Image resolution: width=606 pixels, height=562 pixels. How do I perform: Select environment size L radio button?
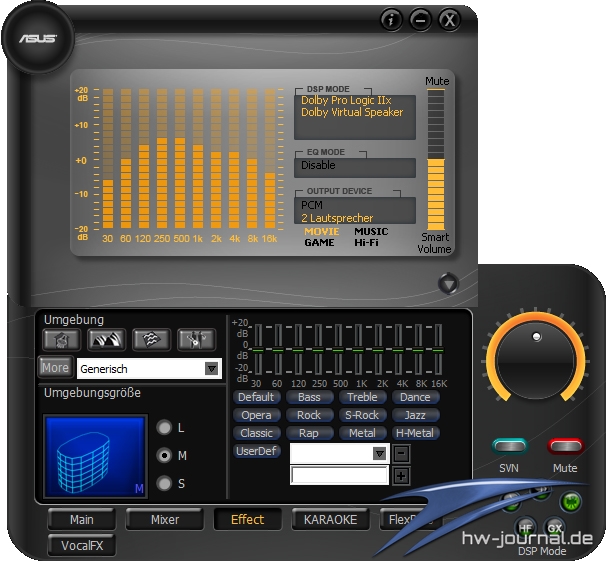pyautogui.click(x=164, y=427)
